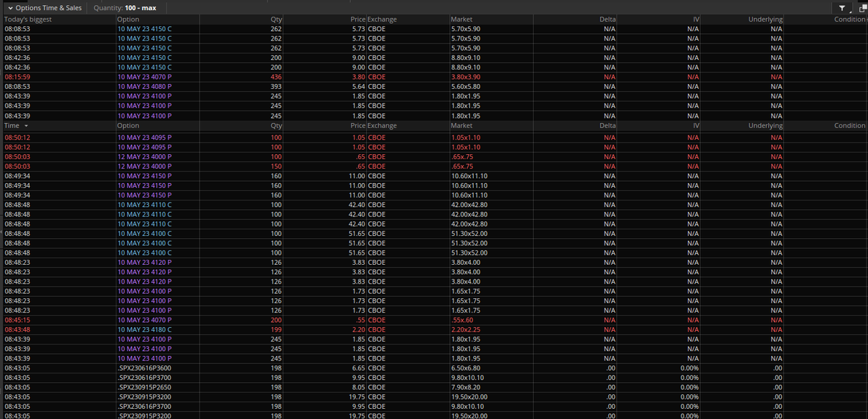Click Option header in Today's biggest table

click(128, 20)
